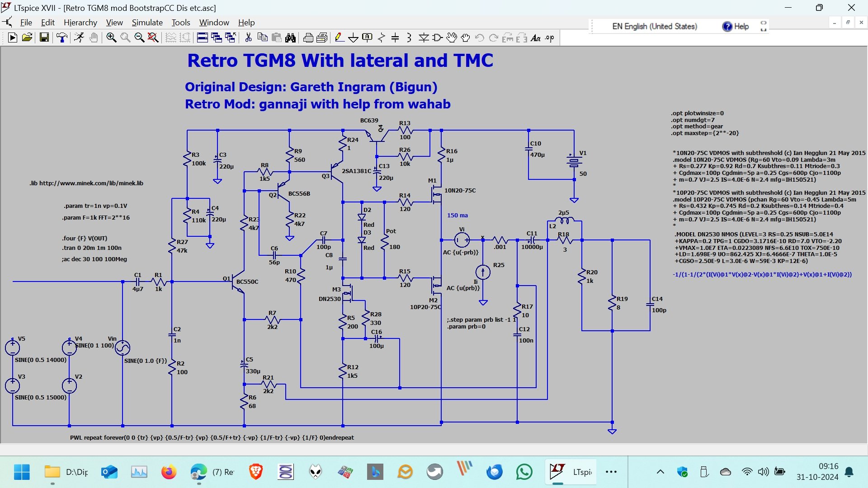Place a Capacitor component
This screenshot has width=868, height=488.
pyautogui.click(x=395, y=38)
